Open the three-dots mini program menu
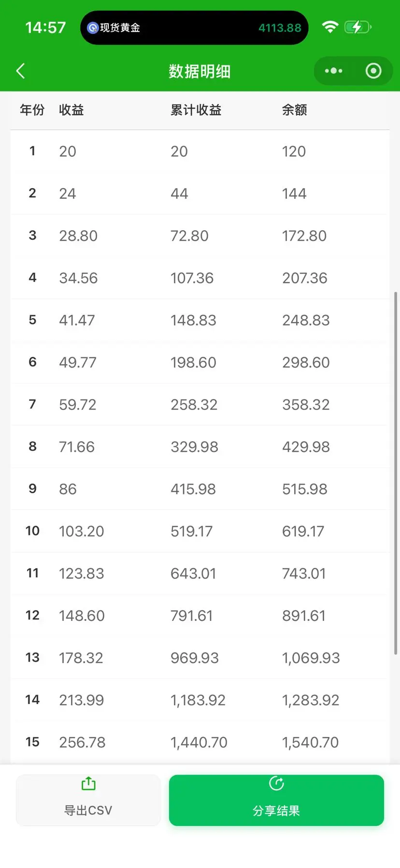The image size is (400, 868). [x=334, y=71]
